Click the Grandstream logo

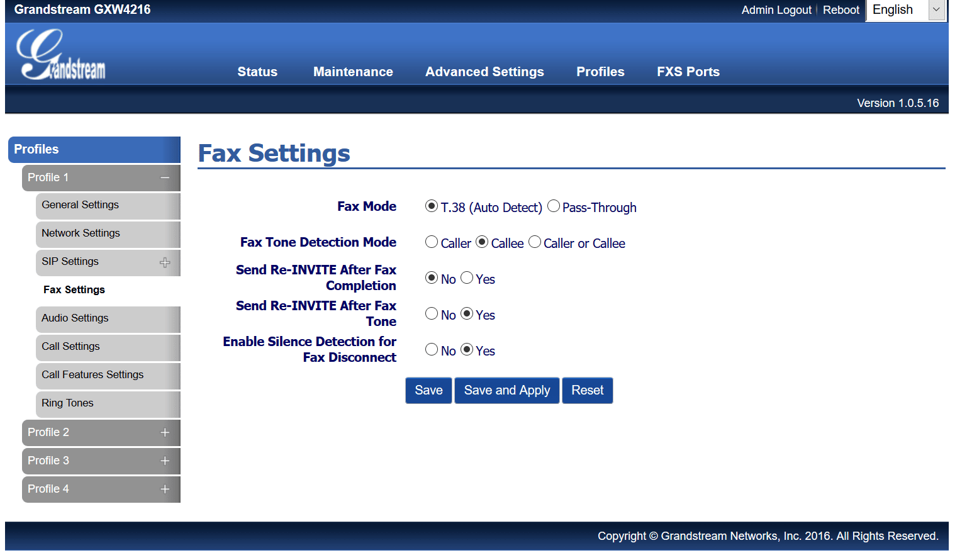coord(61,55)
